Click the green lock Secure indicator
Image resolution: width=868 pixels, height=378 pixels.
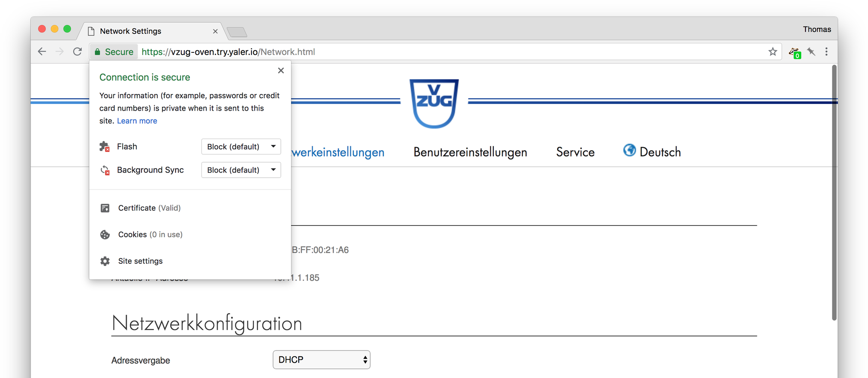pos(114,52)
